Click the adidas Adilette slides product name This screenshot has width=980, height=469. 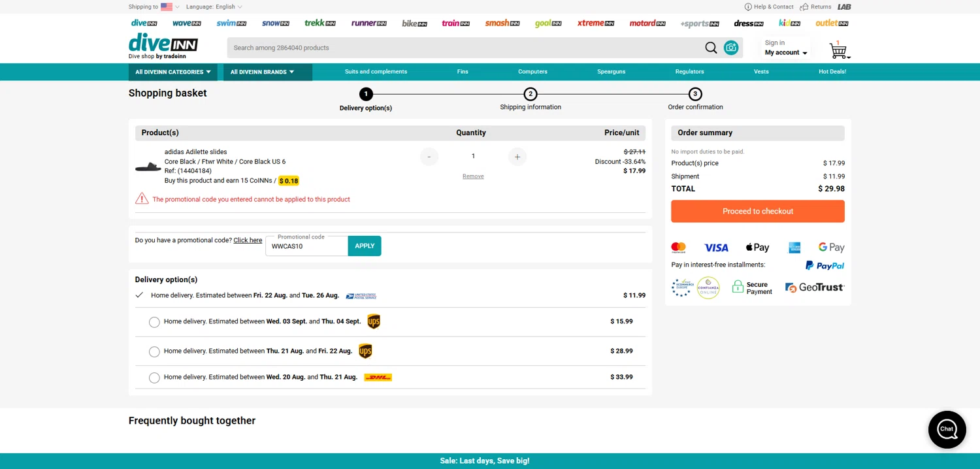point(195,152)
